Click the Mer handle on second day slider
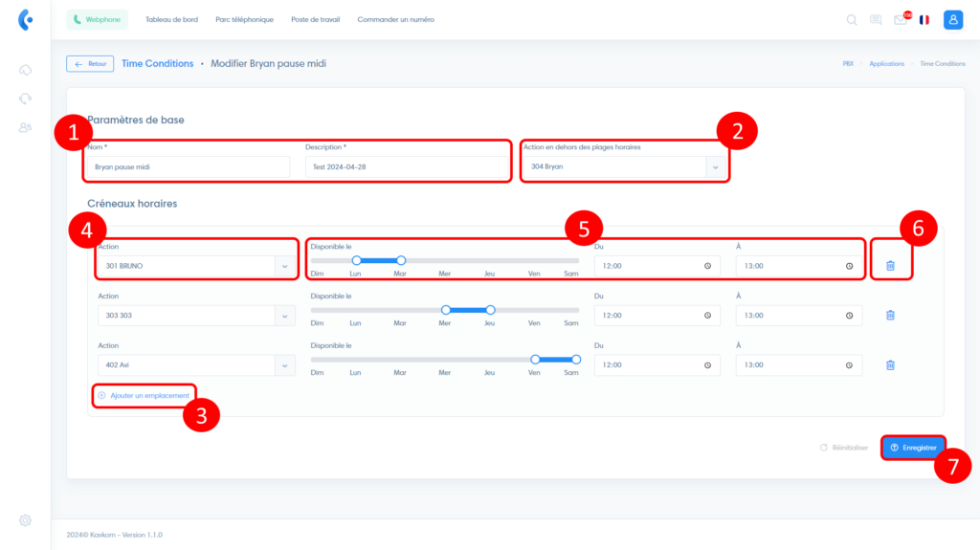The height and width of the screenshot is (550, 980). pyautogui.click(x=445, y=310)
